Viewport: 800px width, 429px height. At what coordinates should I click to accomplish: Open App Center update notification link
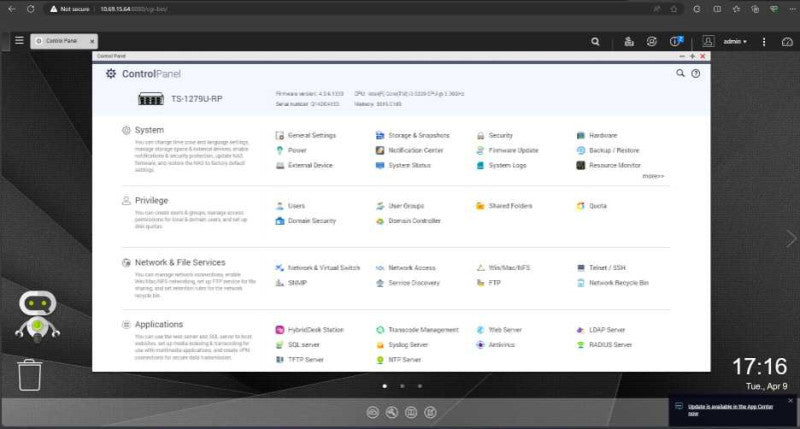730,410
